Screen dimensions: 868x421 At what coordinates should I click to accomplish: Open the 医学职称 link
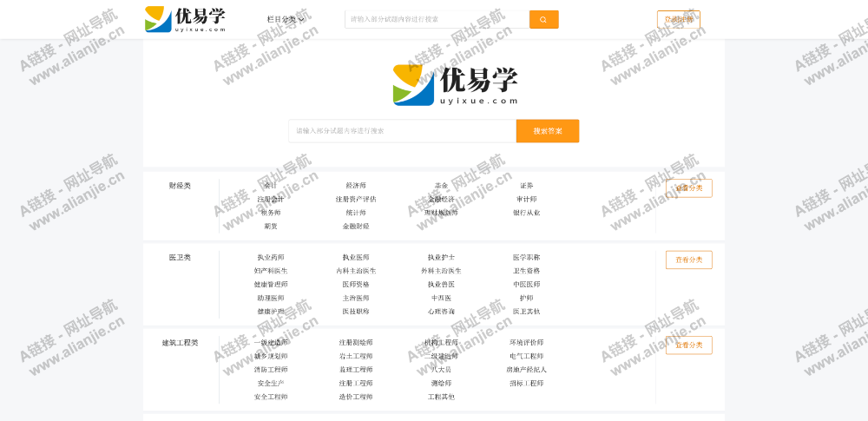click(x=527, y=258)
